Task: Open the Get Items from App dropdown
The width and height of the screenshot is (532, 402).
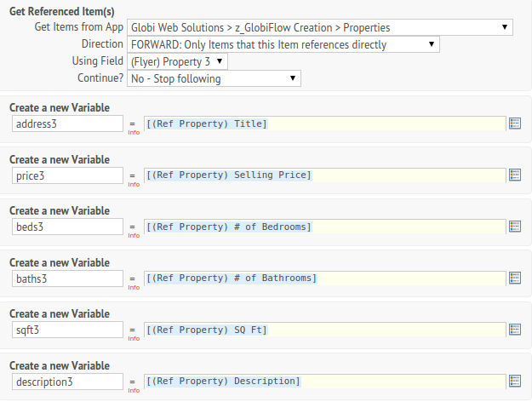Action: click(320, 27)
